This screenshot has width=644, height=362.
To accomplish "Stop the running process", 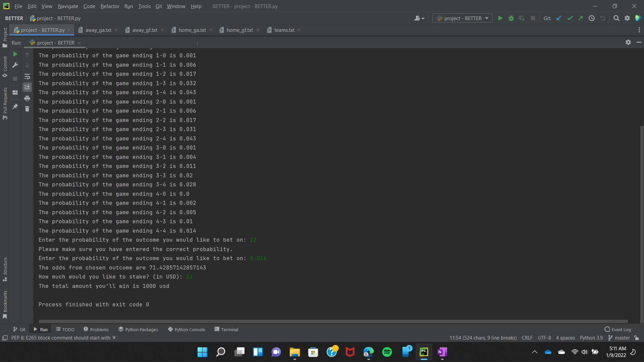I will tap(533, 18).
